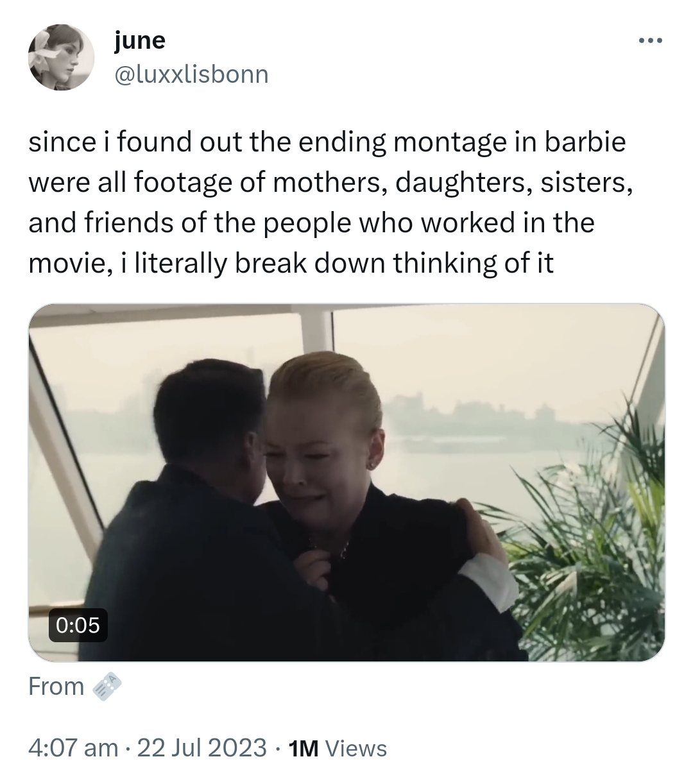Click the display name "june"
Image resolution: width=693 pixels, height=784 pixels.
tap(140, 41)
